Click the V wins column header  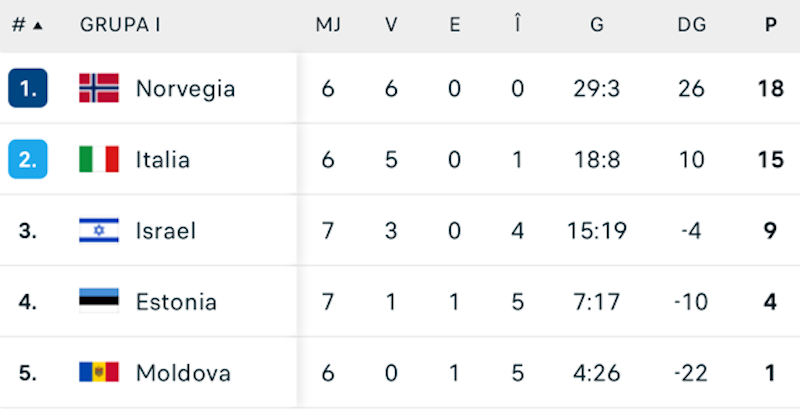pyautogui.click(x=391, y=25)
